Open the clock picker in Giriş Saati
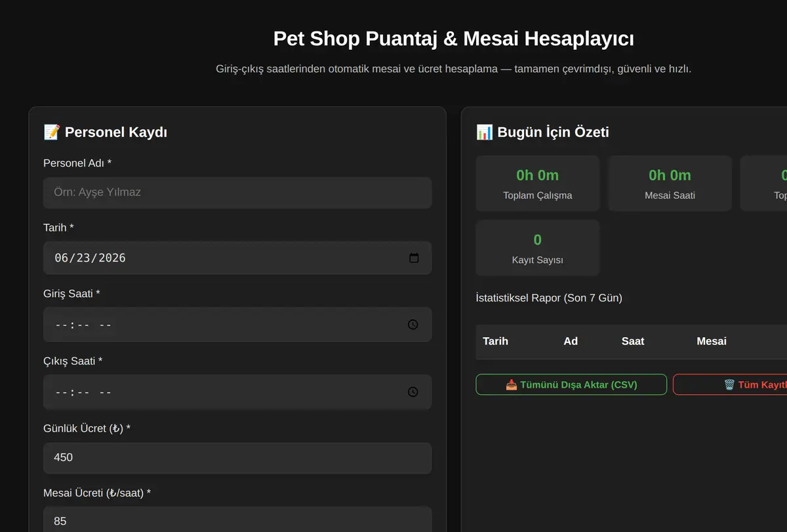 (x=413, y=324)
